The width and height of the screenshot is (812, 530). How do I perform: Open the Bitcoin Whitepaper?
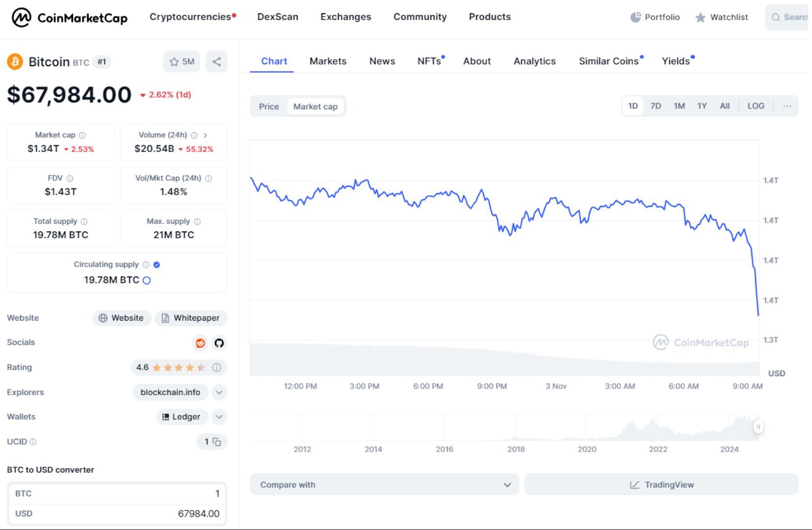tap(191, 318)
